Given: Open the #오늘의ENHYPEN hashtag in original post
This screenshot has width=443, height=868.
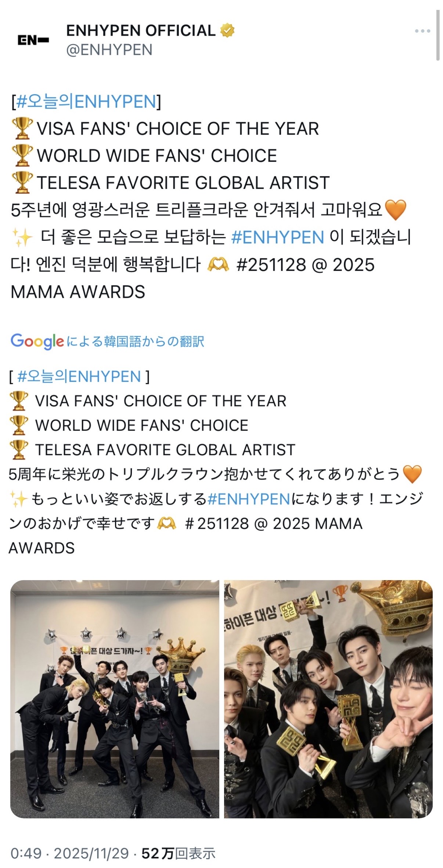Looking at the screenshot, I should pyautogui.click(x=86, y=101).
